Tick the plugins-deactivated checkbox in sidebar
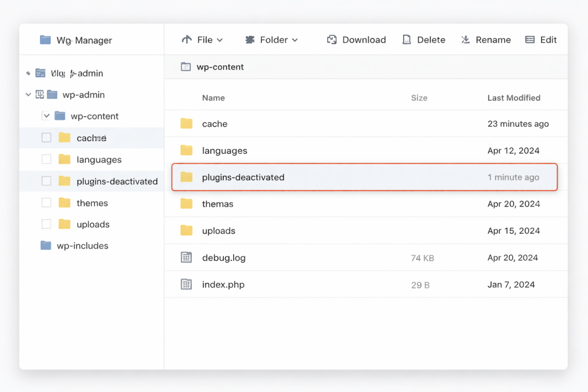The image size is (588, 392). click(47, 181)
